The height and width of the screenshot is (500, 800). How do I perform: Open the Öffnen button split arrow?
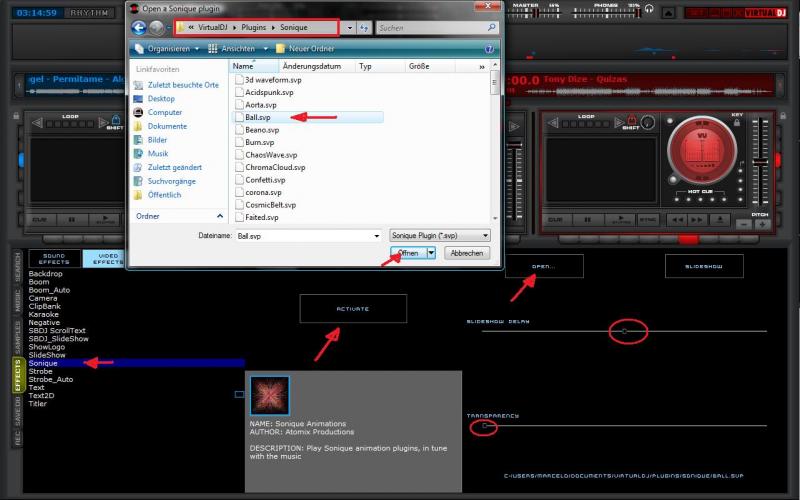point(431,253)
